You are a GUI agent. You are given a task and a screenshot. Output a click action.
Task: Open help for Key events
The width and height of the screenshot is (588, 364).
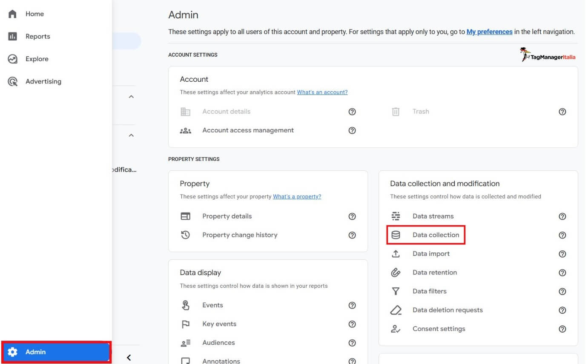(352, 324)
